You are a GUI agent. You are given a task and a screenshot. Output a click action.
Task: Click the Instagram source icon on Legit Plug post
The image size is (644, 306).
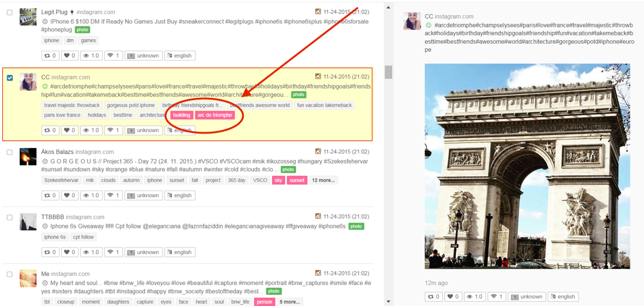click(318, 12)
